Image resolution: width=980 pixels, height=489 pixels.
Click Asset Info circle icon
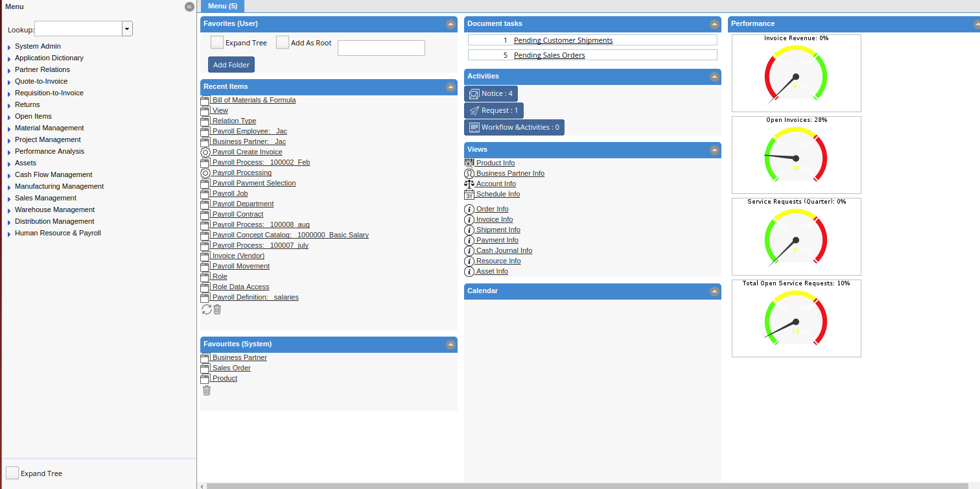click(x=469, y=271)
